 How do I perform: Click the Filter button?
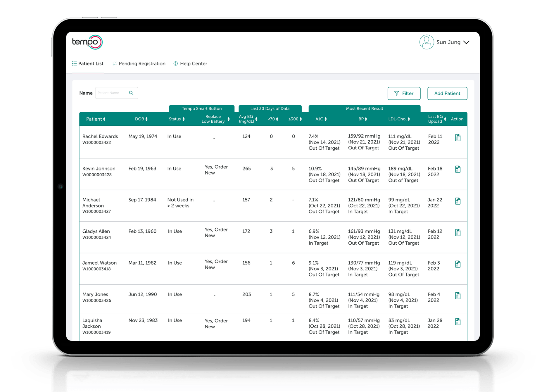404,94
